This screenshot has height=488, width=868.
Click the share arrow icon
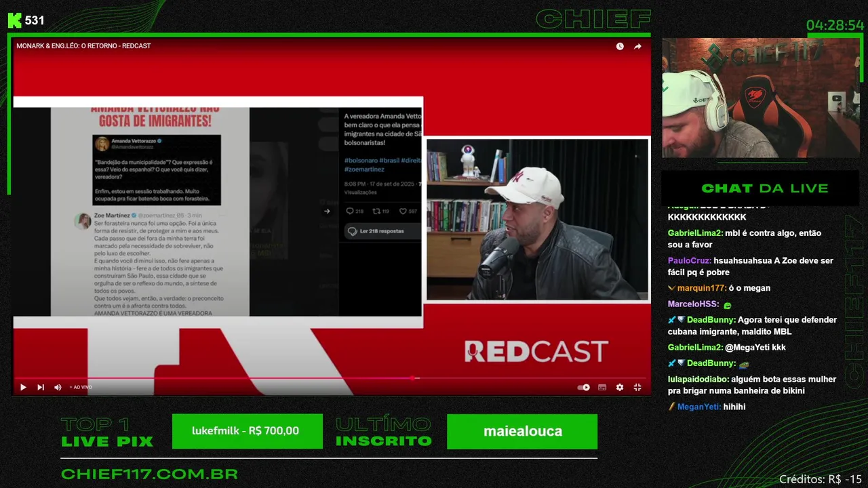point(637,46)
